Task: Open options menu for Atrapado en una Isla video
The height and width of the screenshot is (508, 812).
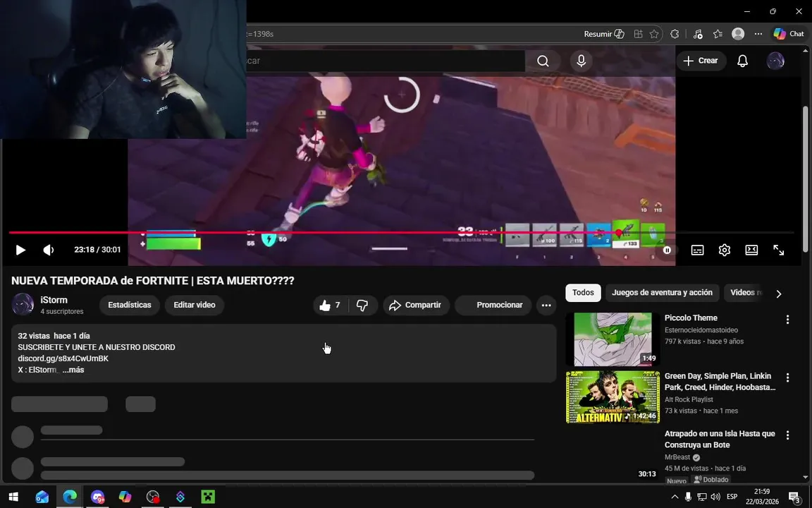Action: coord(787,435)
